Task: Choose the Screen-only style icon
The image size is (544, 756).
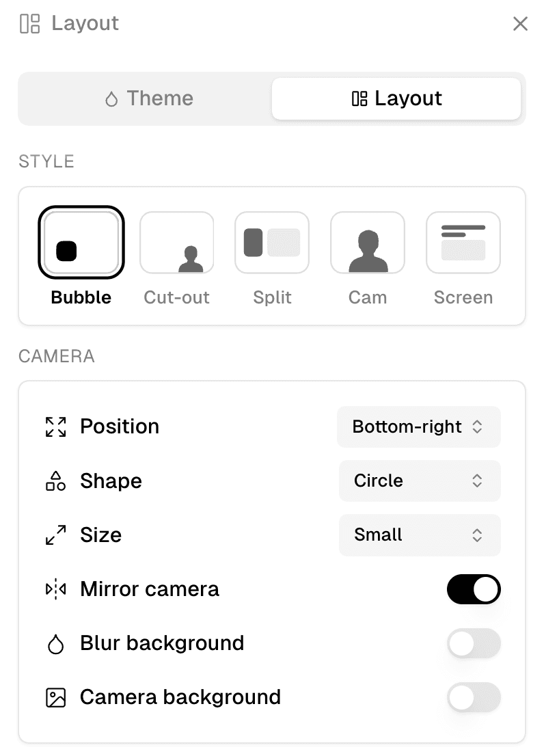Action: coord(463,243)
